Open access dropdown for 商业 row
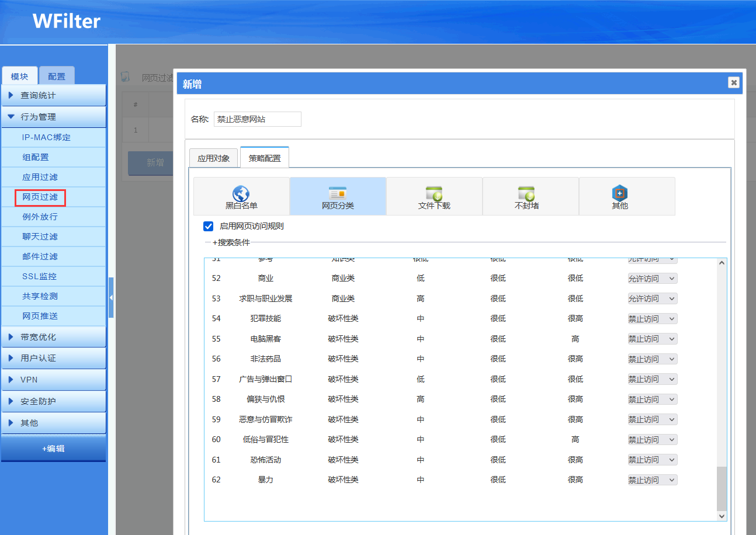 pos(652,279)
